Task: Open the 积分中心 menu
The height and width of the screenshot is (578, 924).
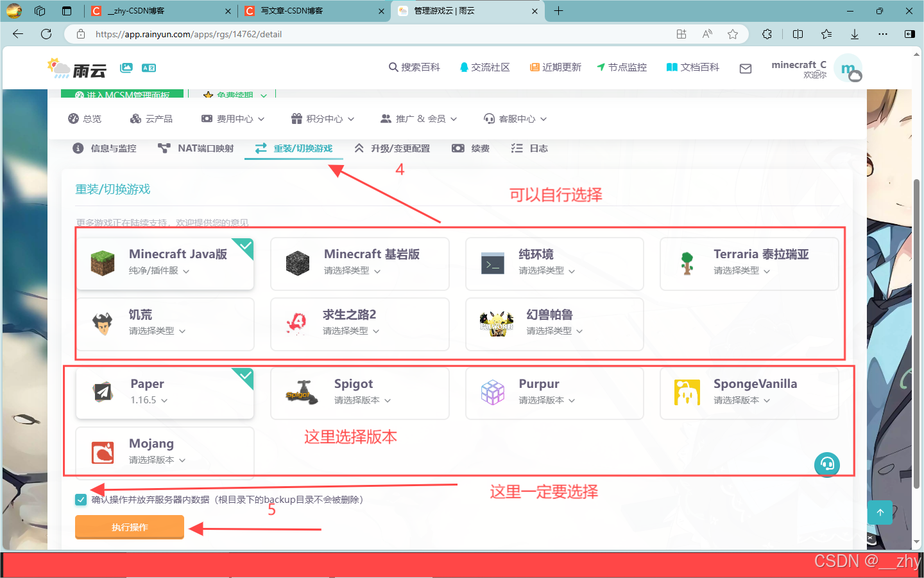Action: [x=323, y=119]
